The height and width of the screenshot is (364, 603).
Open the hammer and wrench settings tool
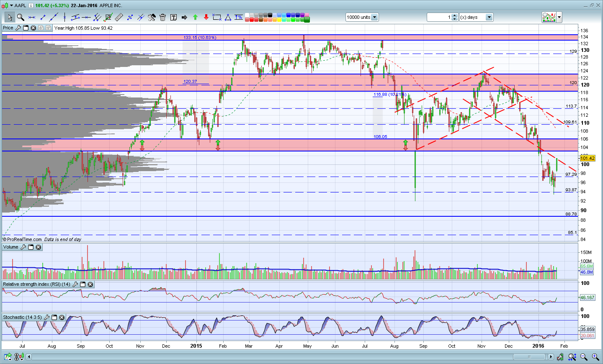[152, 17]
